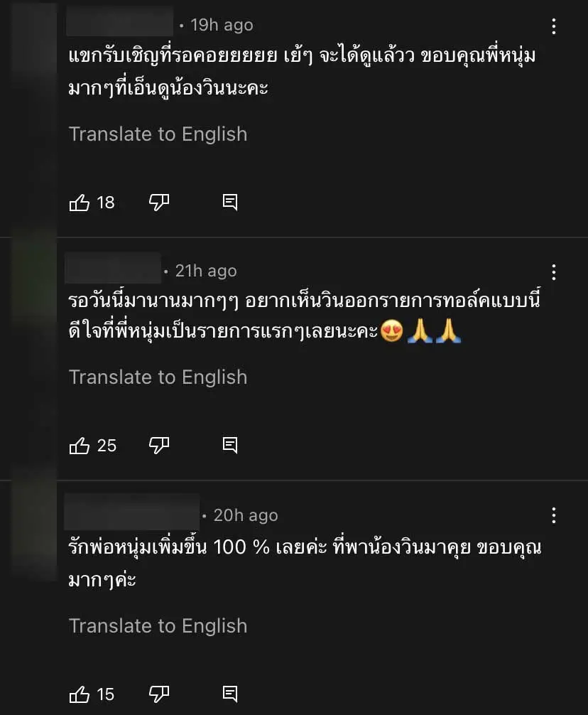Like the comment with 15 likes
Viewport: 588px width, 715px height.
click(x=80, y=694)
